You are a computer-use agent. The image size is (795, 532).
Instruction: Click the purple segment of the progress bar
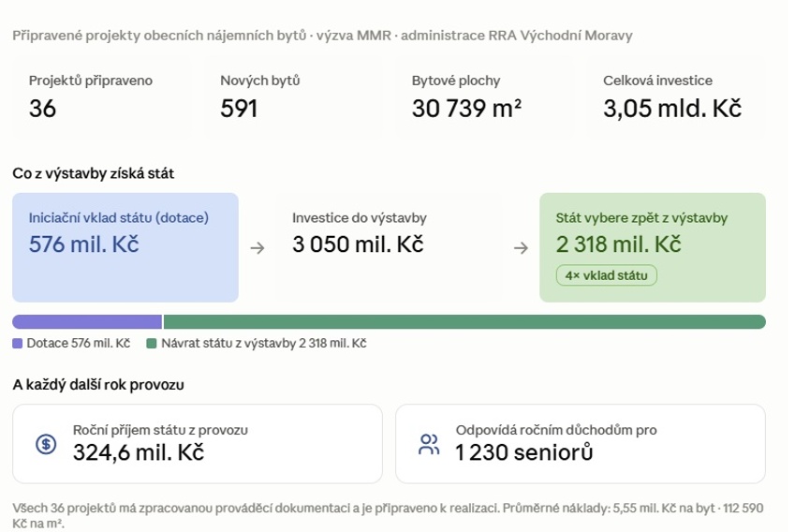click(x=87, y=321)
